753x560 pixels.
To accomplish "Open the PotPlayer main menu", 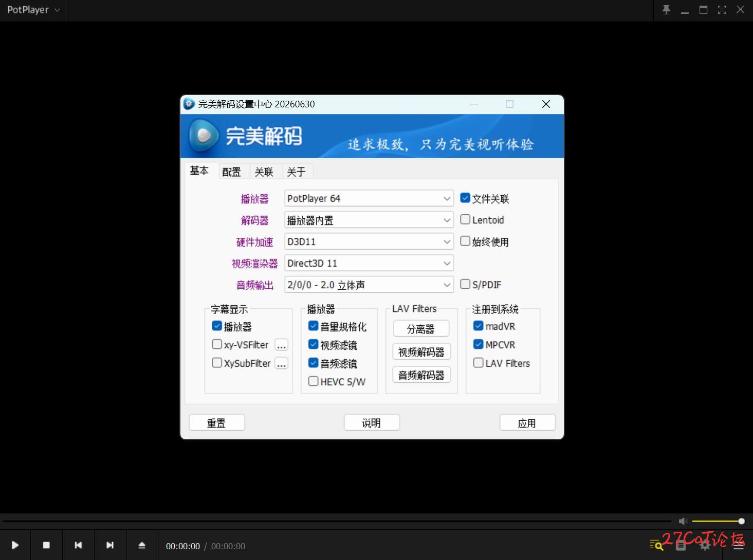I will coord(33,10).
